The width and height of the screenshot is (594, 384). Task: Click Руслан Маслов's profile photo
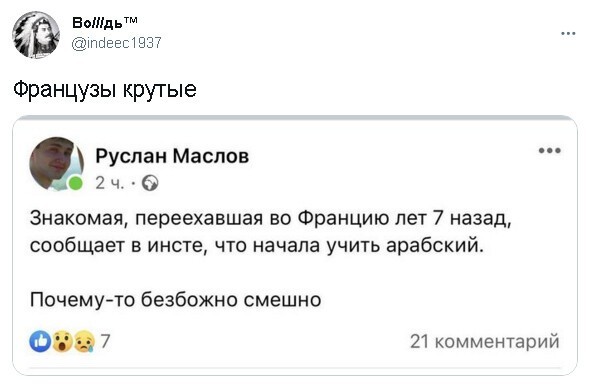56,164
